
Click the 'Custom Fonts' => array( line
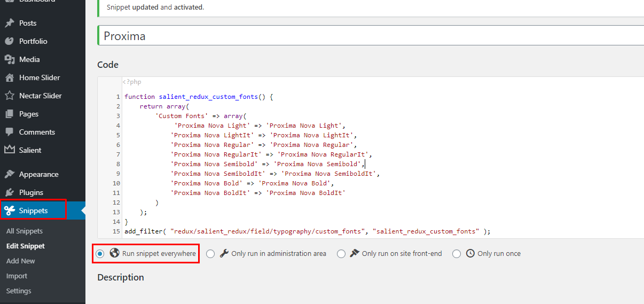[202, 116]
